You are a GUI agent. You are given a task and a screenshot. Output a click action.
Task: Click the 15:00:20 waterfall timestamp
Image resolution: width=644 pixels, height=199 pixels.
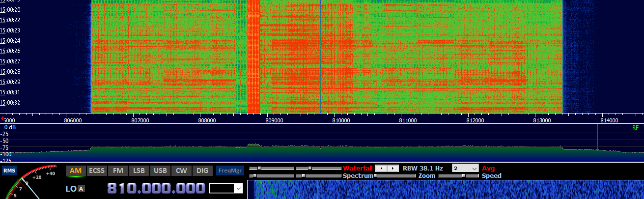pyautogui.click(x=10, y=10)
